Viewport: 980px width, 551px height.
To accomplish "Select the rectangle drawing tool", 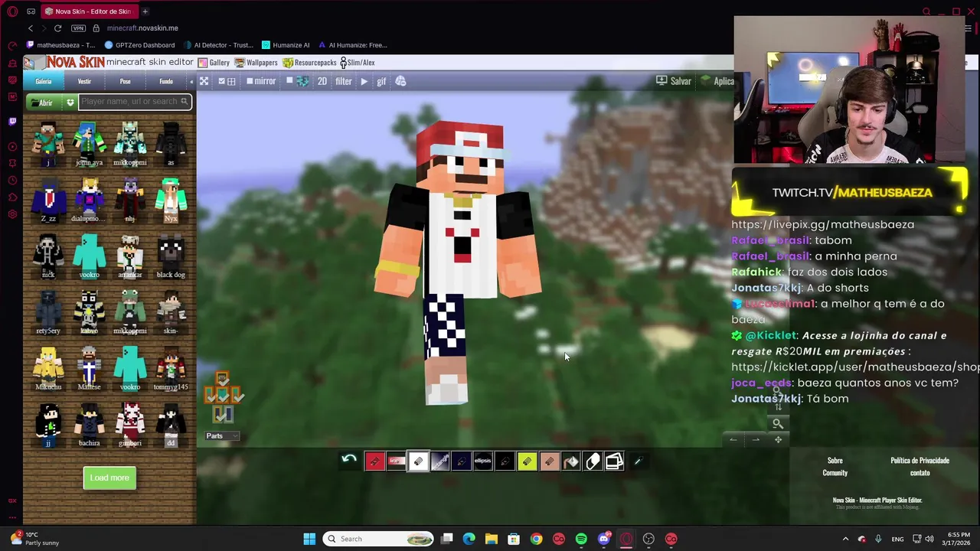I will tap(440, 461).
